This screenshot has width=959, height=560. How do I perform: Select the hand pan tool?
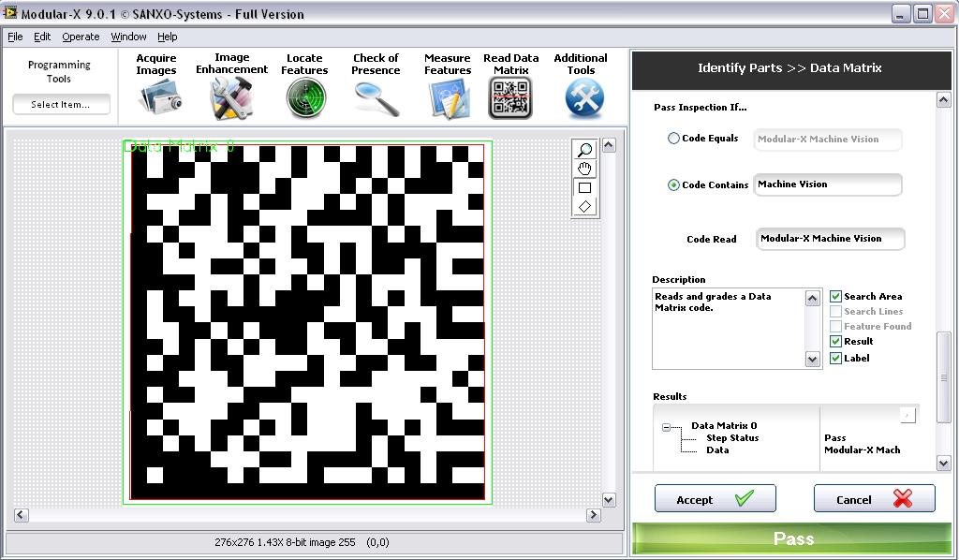584,169
